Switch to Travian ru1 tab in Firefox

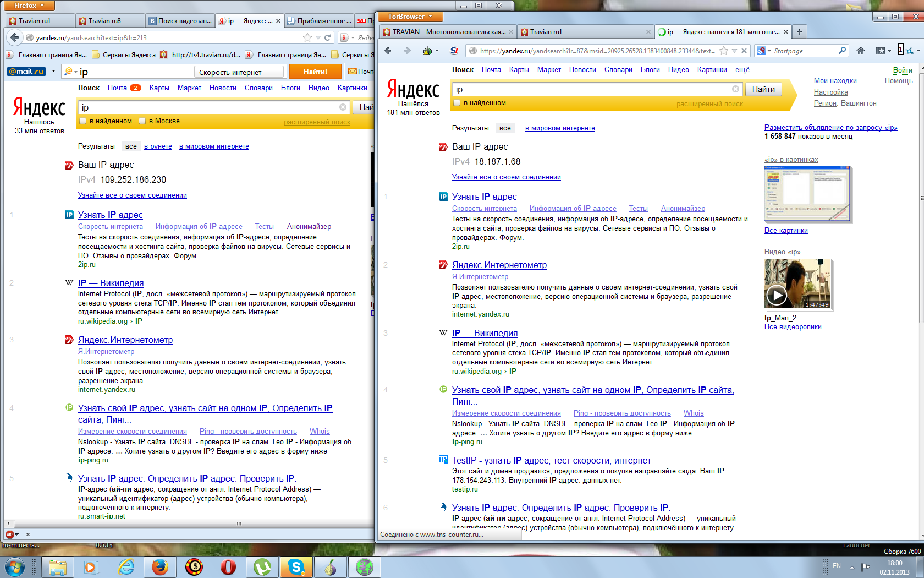[40, 21]
